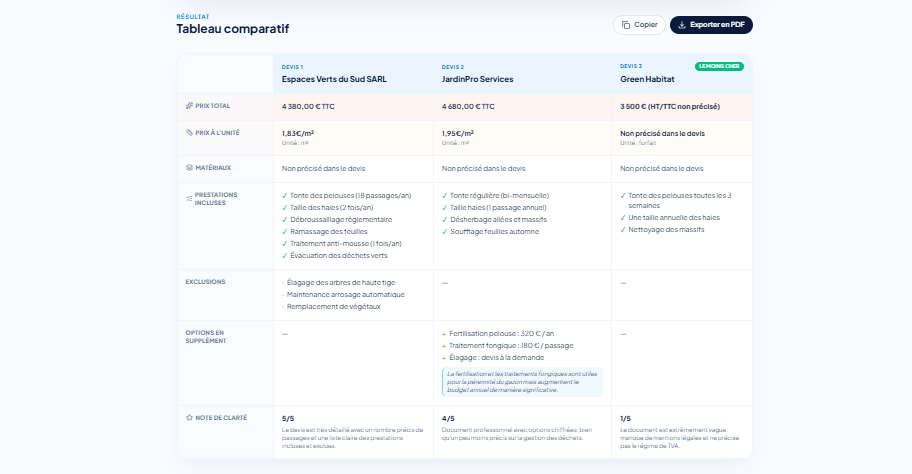Click 'Remplacement de végétaux' exclusion
Screen dimensions: 912x474
click(333, 307)
